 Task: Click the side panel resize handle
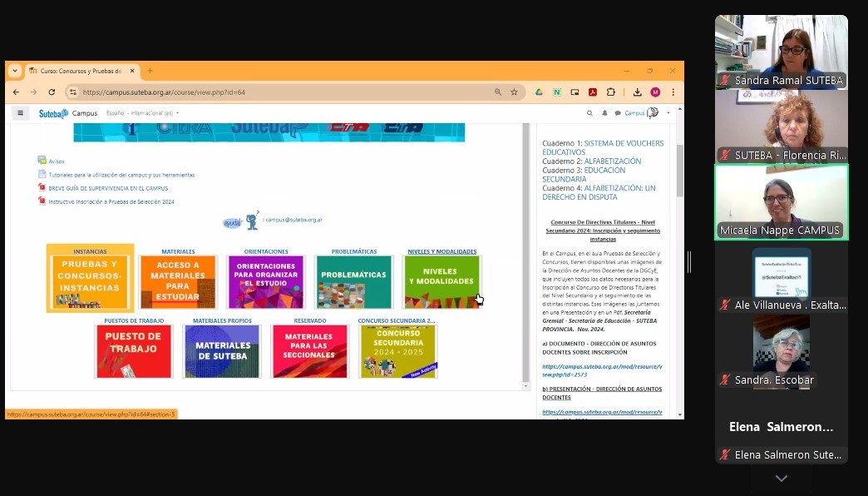click(688, 261)
